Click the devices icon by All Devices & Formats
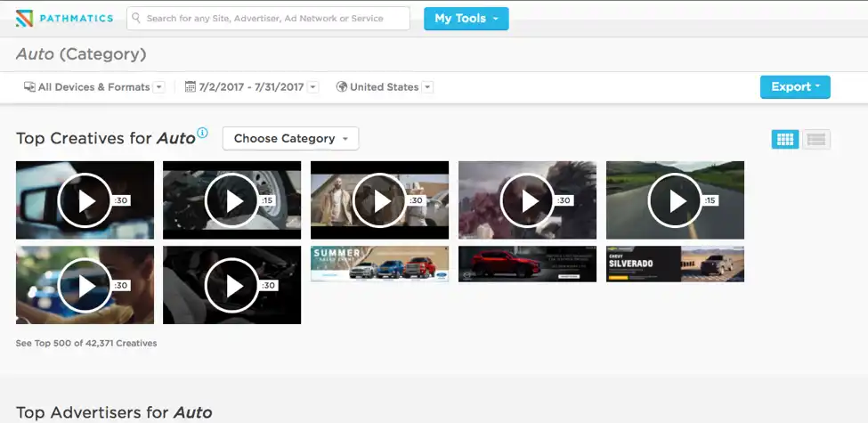This screenshot has height=423, width=868. (x=30, y=86)
